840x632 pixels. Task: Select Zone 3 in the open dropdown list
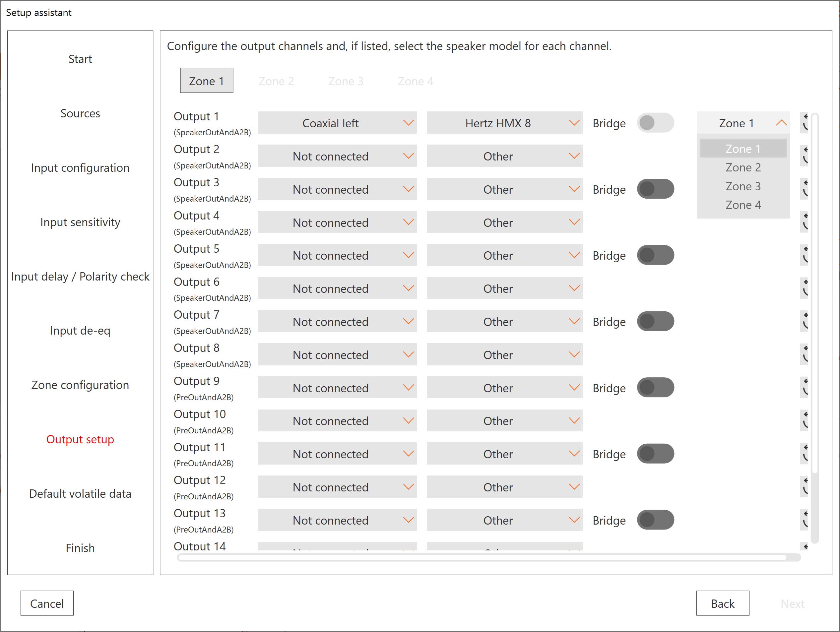(x=743, y=186)
